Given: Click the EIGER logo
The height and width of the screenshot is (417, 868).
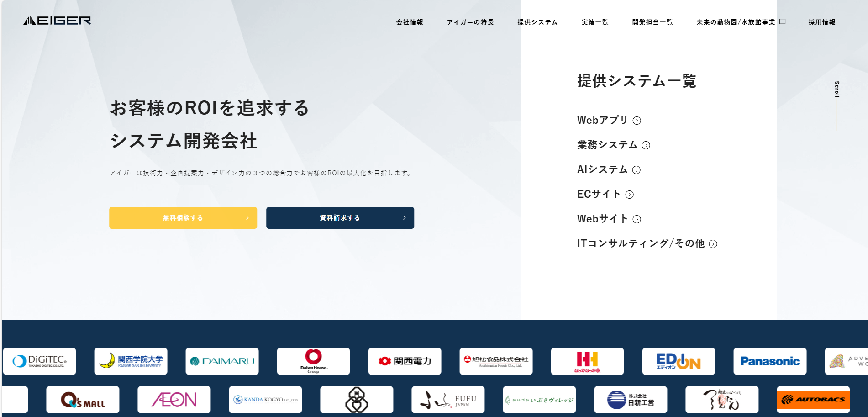Looking at the screenshot, I should [x=57, y=21].
